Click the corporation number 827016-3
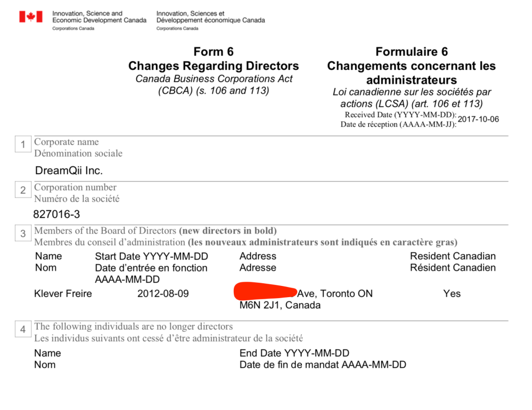Screen dimensions: 532x410 point(56,215)
